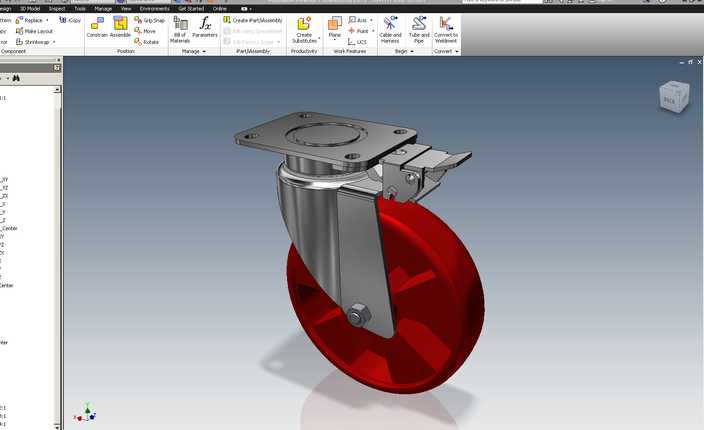Click the ribbon display options toggle
Viewport: 704px width, 430px height.
(246, 9)
